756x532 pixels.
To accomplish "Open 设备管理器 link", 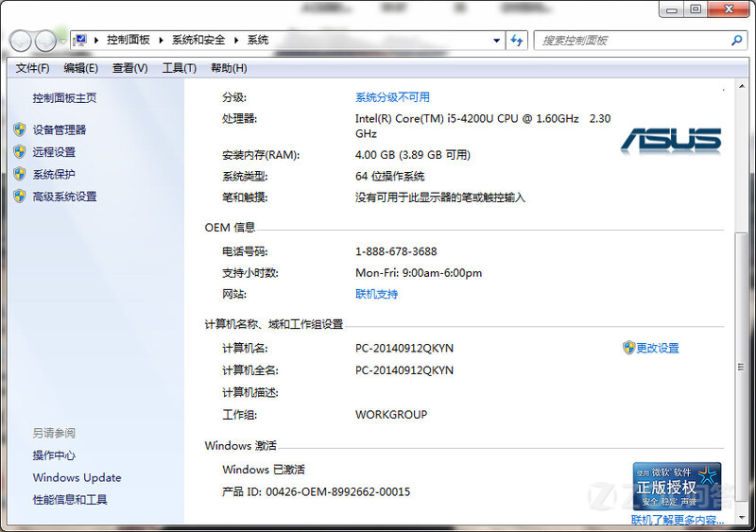I will point(60,129).
